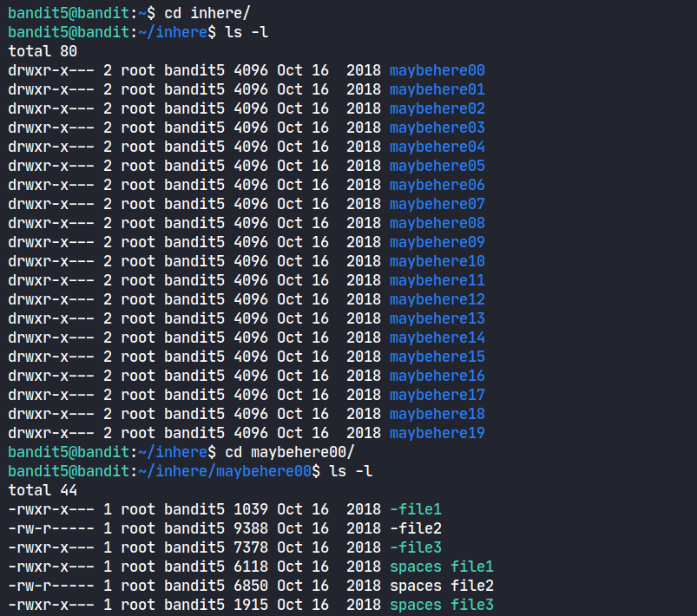Click the file size 1039 of -file1
This screenshot has width=697, height=616.
pyautogui.click(x=251, y=509)
